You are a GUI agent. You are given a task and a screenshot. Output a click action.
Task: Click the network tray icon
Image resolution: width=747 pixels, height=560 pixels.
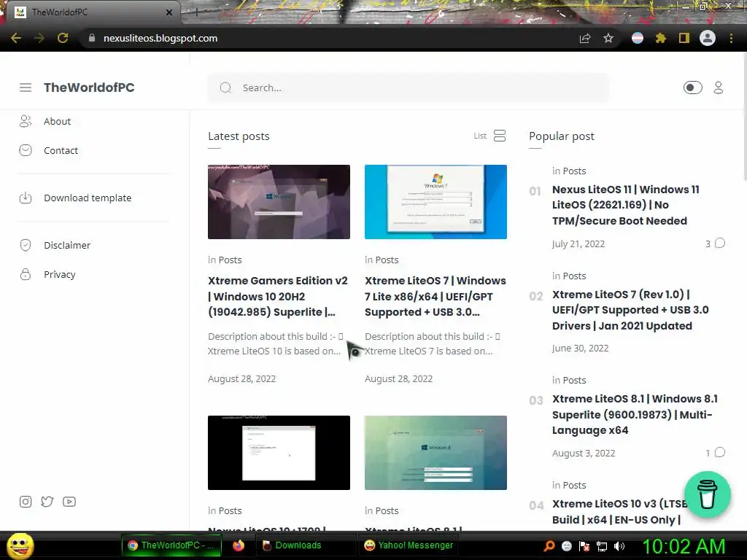coord(602,546)
